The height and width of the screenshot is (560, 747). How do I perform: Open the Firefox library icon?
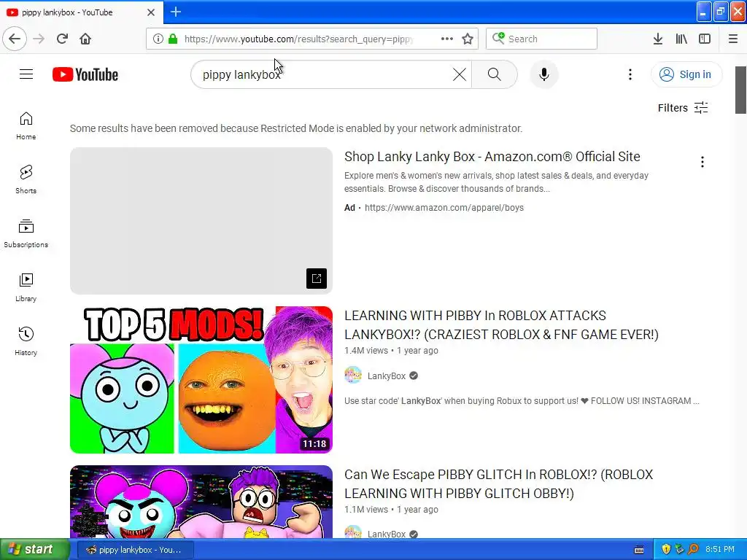(681, 39)
